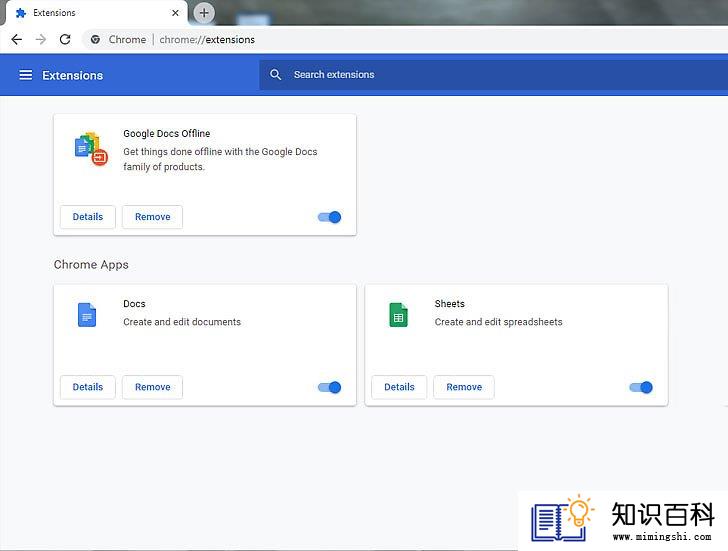
Task: Open Details for Google Docs Offline
Action: (x=88, y=217)
